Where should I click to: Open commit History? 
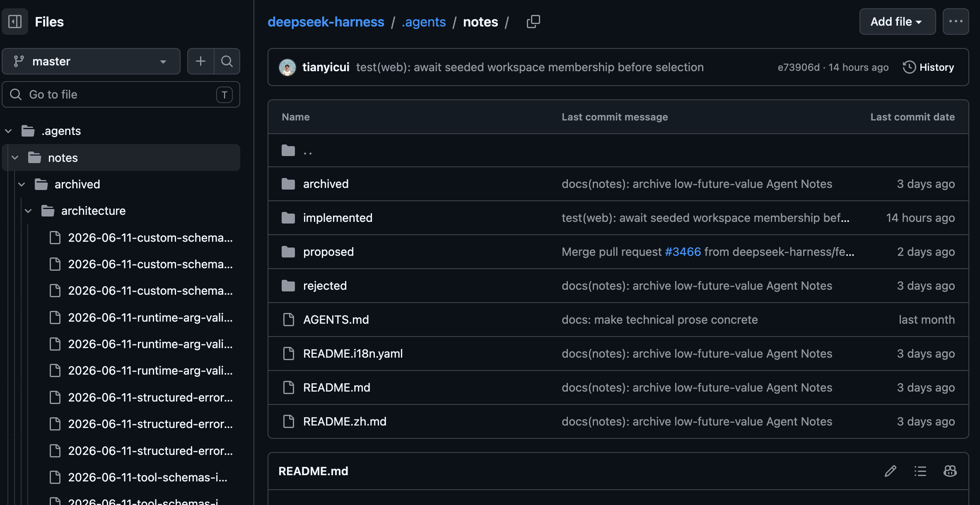coord(928,67)
